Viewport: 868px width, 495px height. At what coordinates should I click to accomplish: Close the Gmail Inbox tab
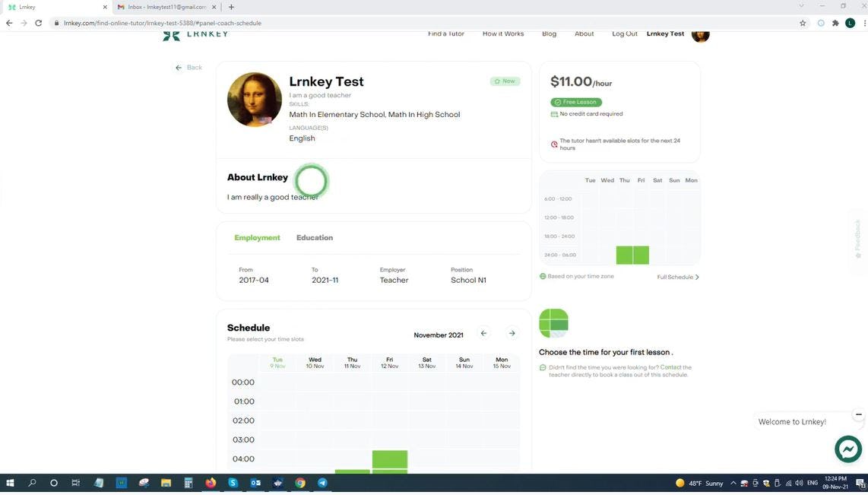[x=214, y=7]
